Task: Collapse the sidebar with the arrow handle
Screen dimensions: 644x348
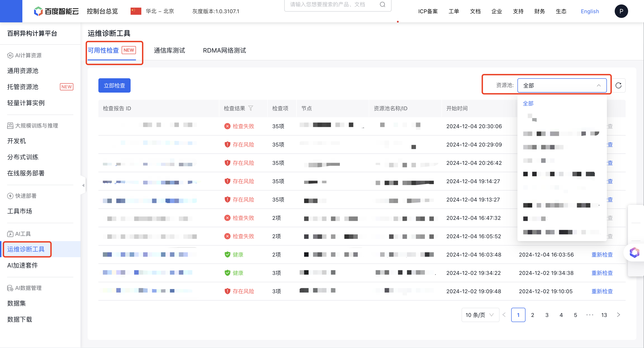Action: 83,185
